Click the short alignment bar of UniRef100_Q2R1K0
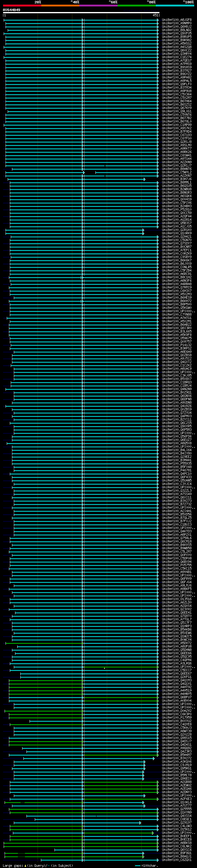Image resolution: width=197 pixels, height=868 pixels. tap(75, 230)
